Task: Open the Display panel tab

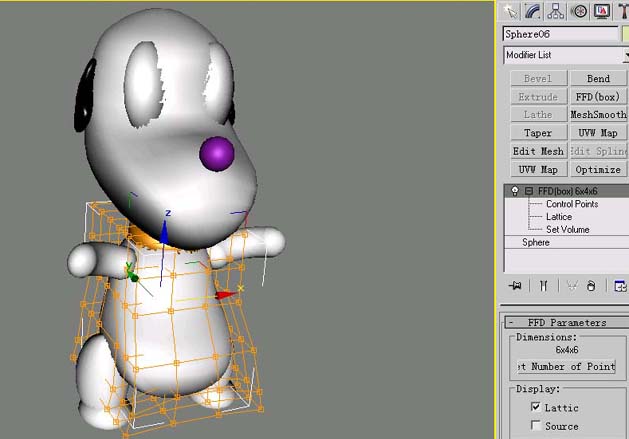Action: tap(602, 11)
